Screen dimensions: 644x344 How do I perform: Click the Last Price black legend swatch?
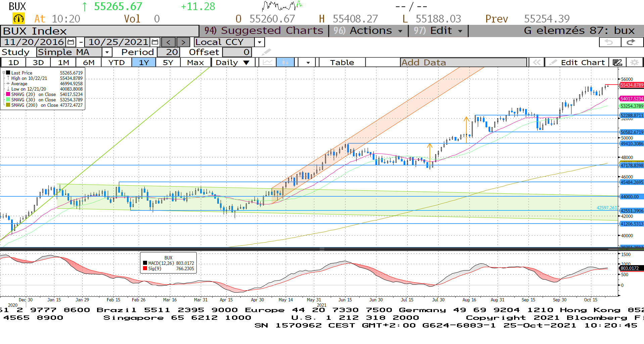coord(8,72)
